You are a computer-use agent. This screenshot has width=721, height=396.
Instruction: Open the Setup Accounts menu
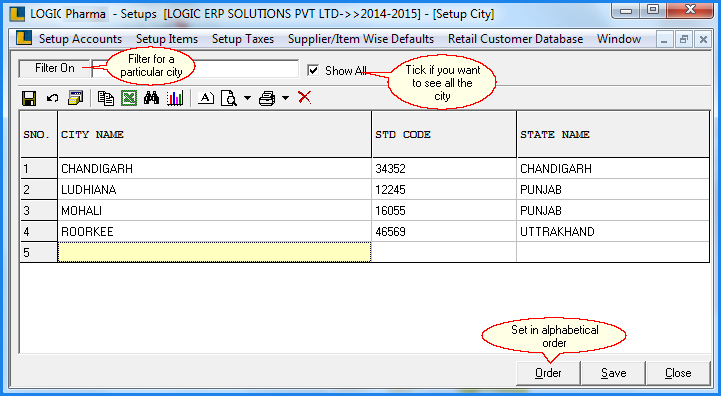(80, 39)
